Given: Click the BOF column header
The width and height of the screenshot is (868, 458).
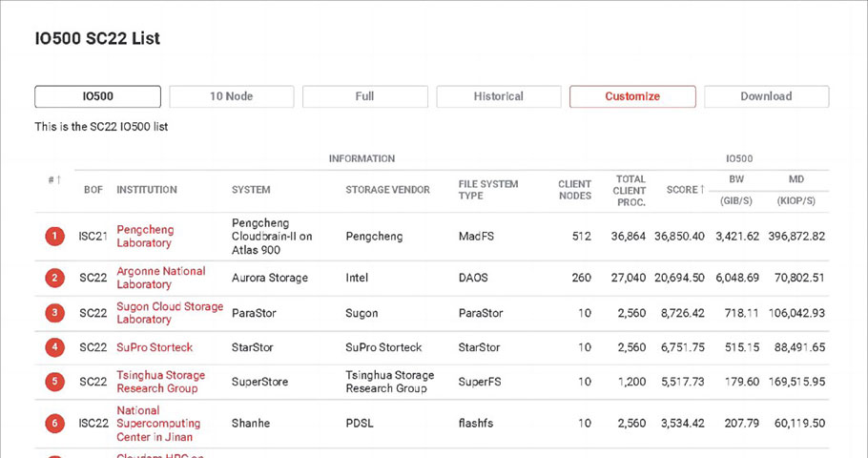Looking at the screenshot, I should [x=93, y=190].
